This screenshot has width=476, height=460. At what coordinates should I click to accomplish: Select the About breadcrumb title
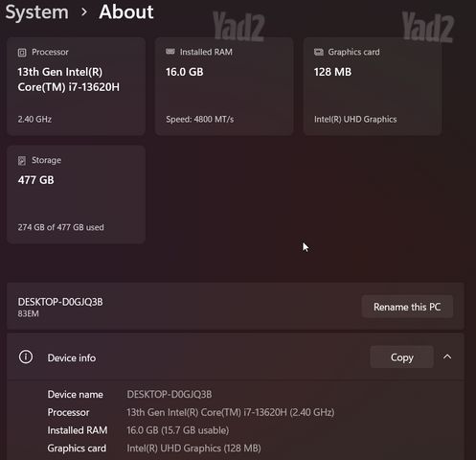pos(126,11)
